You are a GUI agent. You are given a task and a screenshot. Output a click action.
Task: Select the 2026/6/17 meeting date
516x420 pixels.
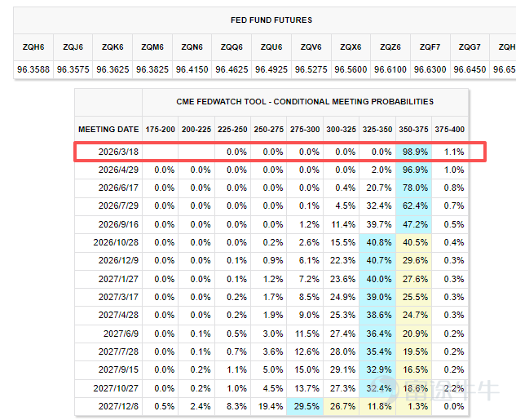point(118,188)
